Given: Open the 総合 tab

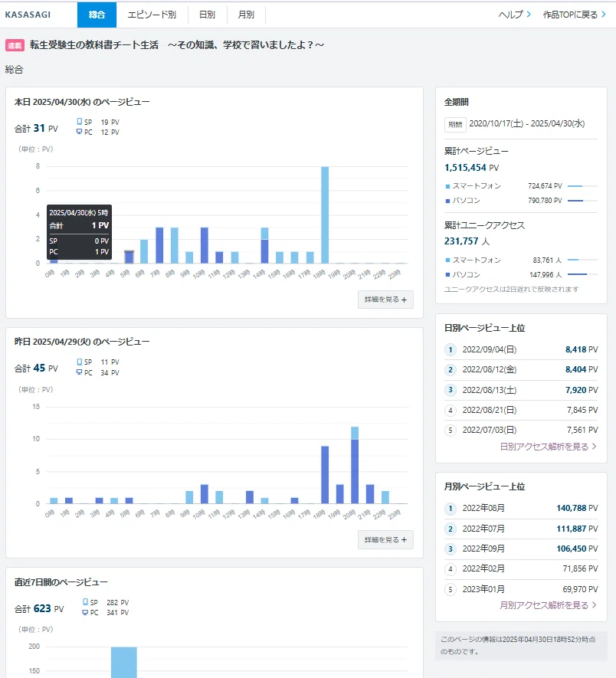Looking at the screenshot, I should click(x=97, y=15).
